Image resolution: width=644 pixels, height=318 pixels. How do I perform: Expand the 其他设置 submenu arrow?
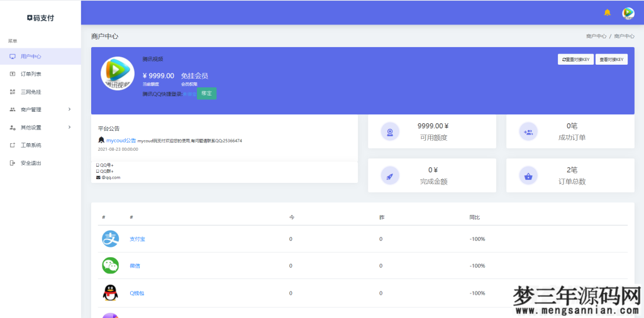click(69, 127)
